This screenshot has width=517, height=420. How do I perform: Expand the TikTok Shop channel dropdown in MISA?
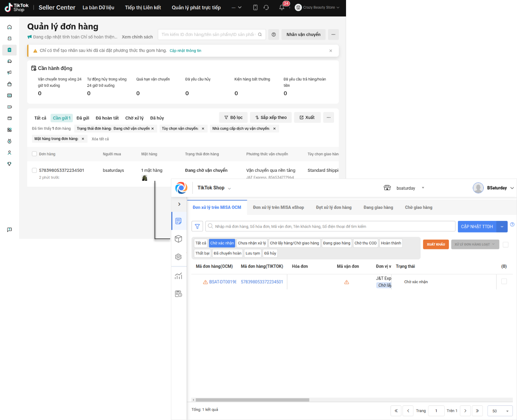pos(229,188)
